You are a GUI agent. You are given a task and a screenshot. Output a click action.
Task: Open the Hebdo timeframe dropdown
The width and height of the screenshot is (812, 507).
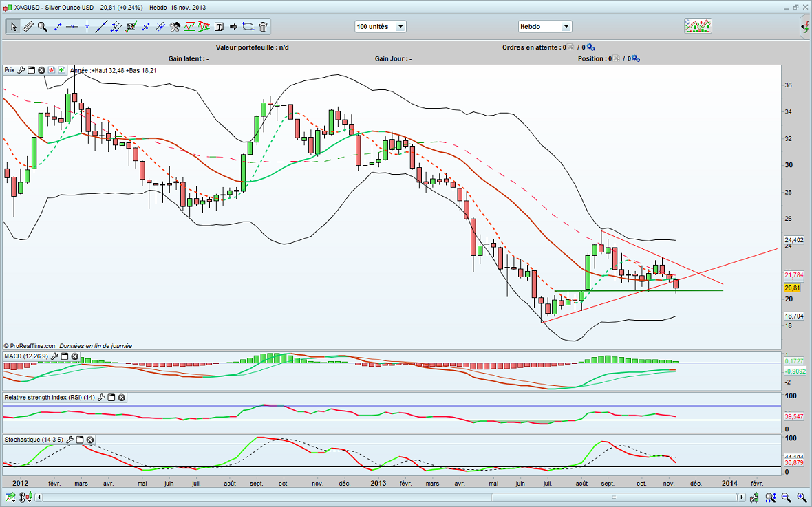(x=544, y=27)
